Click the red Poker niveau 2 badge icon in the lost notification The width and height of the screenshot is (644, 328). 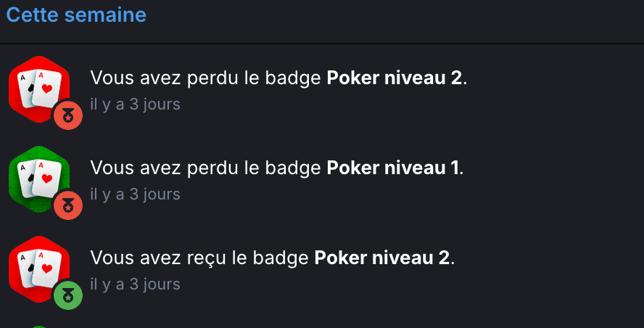pyautogui.click(x=36, y=86)
